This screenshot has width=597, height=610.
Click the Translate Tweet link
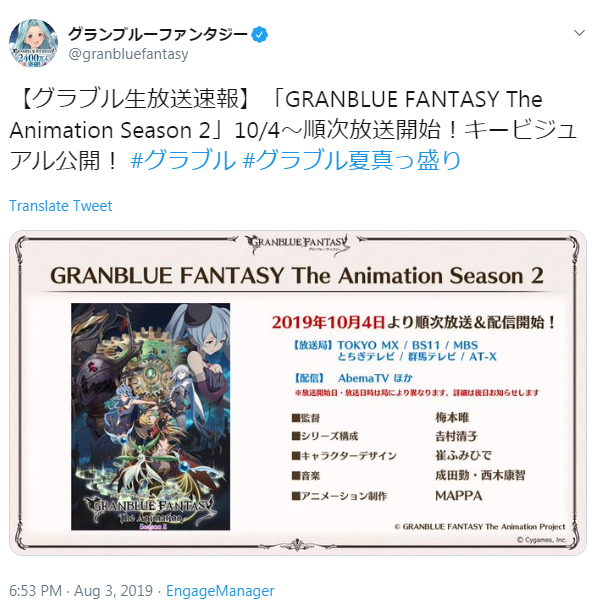(x=61, y=206)
